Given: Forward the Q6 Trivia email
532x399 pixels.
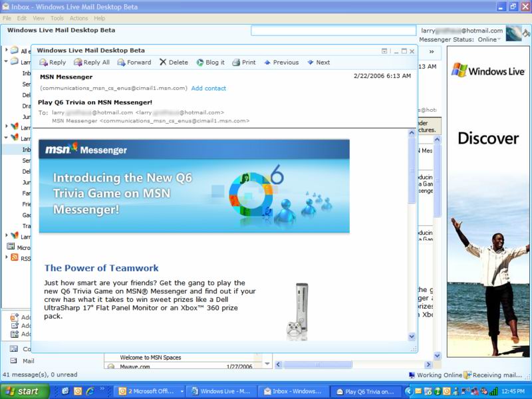Looking at the screenshot, I should (134, 63).
